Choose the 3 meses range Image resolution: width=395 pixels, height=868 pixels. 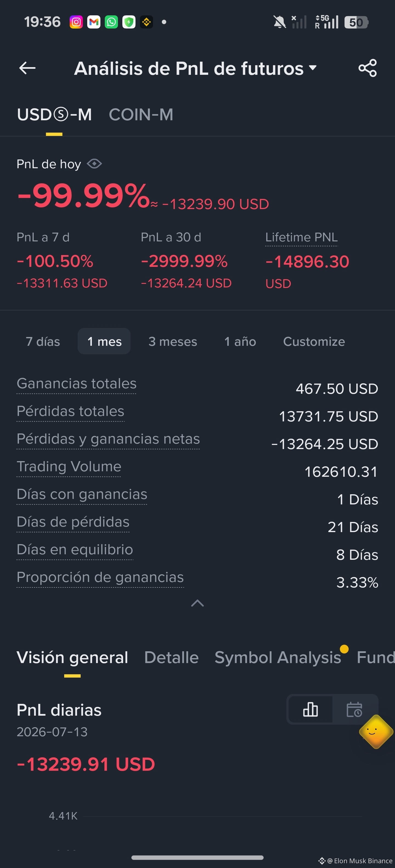tap(173, 341)
